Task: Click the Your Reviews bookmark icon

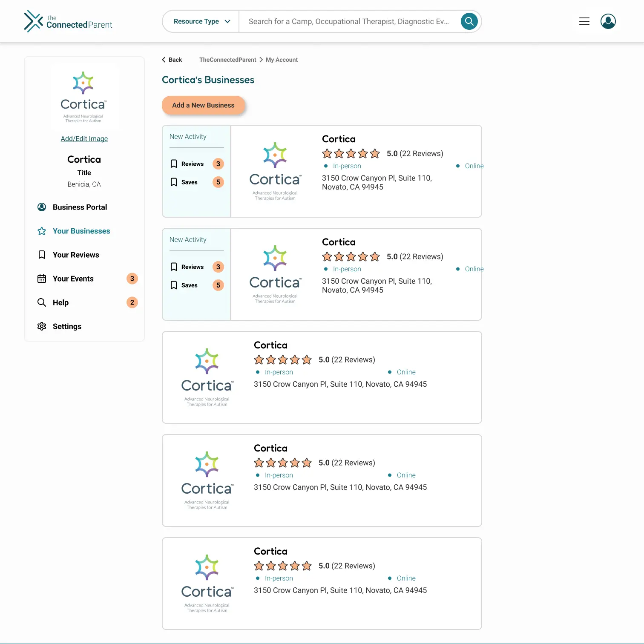Action: 41,255
